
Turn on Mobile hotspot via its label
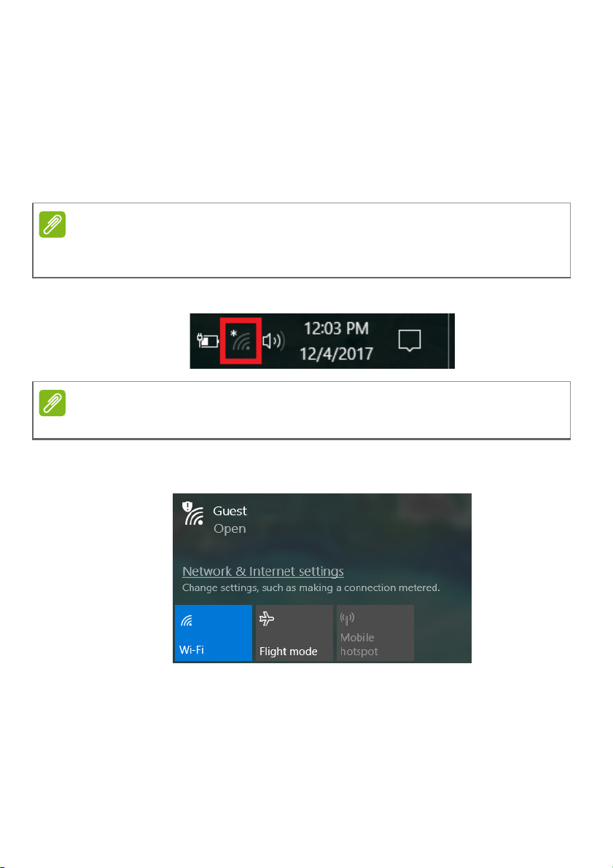[359, 645]
